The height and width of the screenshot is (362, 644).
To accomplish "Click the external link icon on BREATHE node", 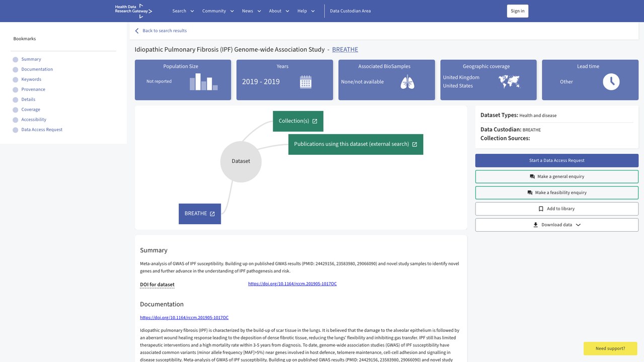I will [x=212, y=214].
